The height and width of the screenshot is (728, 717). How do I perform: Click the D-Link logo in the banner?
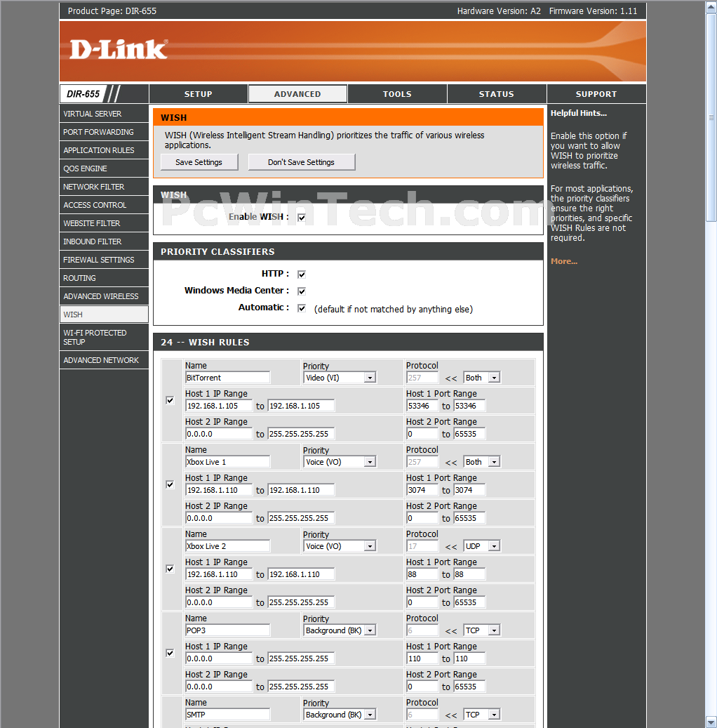[119, 50]
